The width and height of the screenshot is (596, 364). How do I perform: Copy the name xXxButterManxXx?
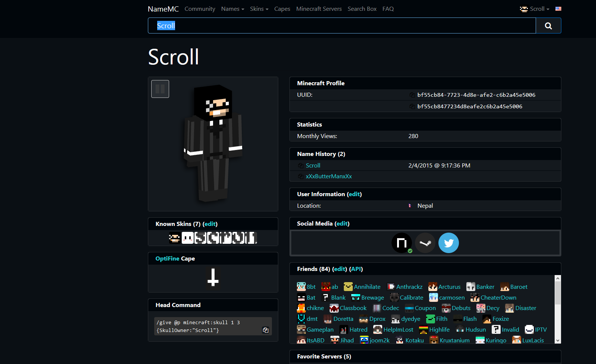point(301,176)
